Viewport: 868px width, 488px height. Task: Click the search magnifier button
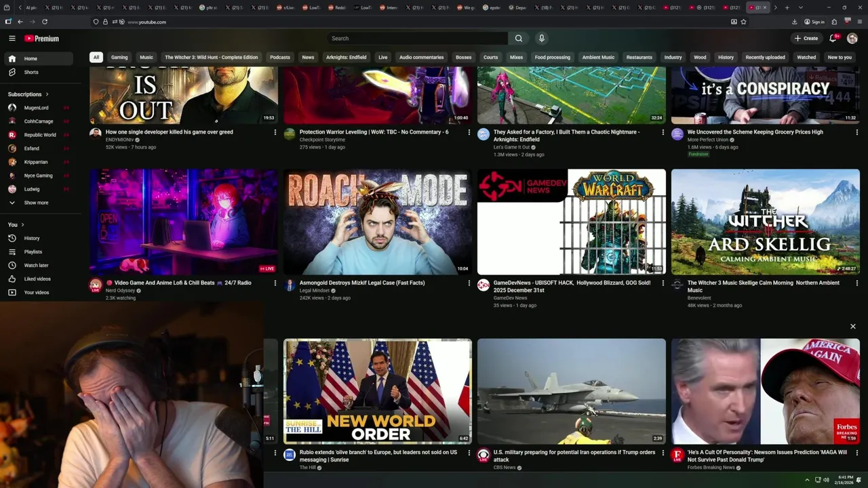click(x=519, y=39)
